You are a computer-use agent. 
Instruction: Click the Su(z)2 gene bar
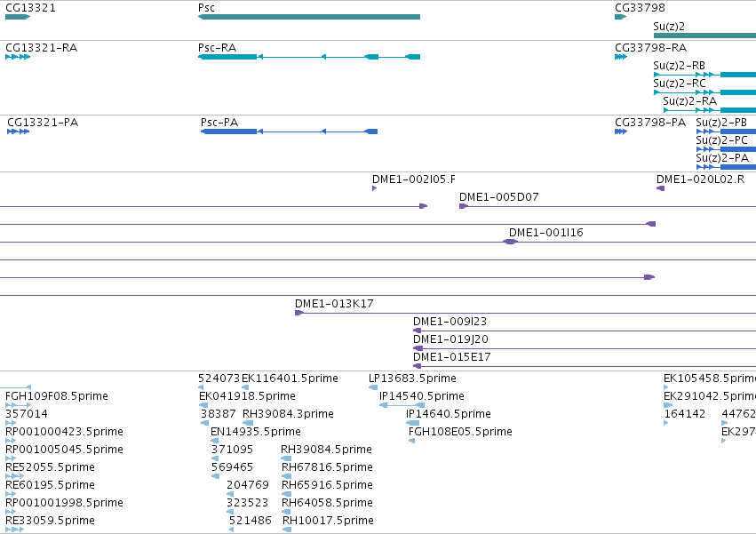pyautogui.click(x=704, y=36)
